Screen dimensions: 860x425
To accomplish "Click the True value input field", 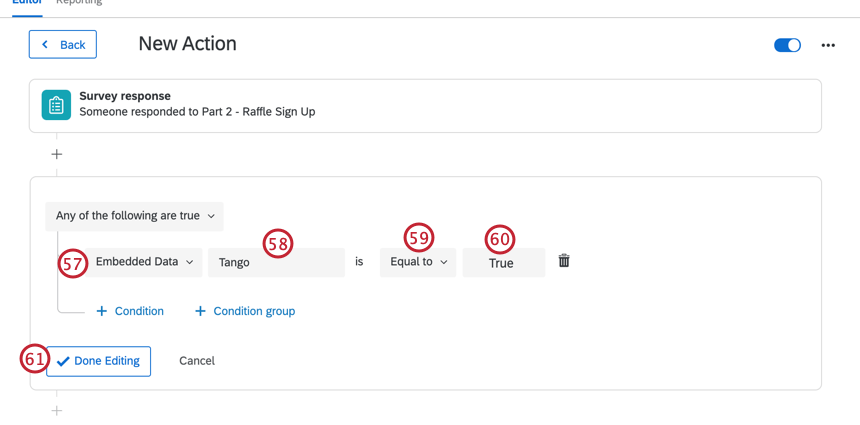I will [x=504, y=262].
